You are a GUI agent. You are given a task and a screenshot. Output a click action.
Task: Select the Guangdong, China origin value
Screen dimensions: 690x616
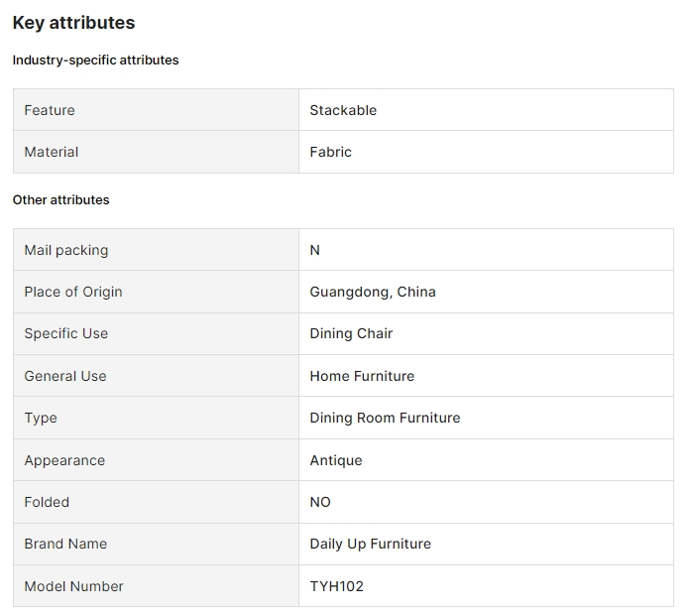pos(372,292)
